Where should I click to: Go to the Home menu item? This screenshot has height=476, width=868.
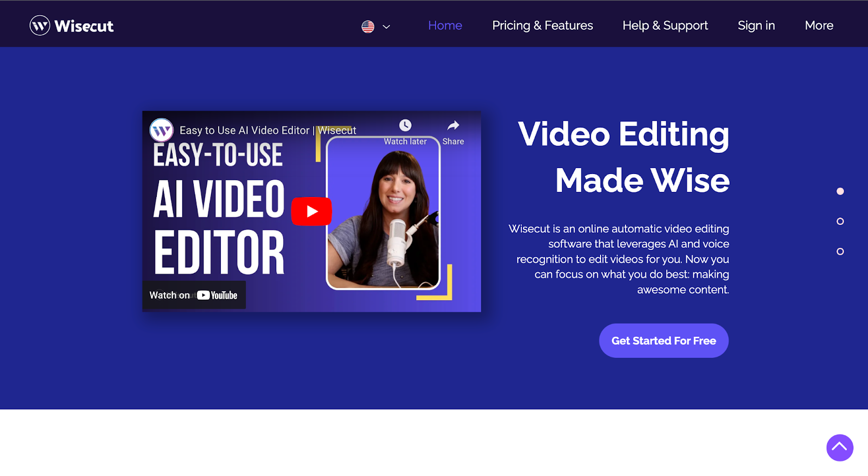pyautogui.click(x=445, y=25)
